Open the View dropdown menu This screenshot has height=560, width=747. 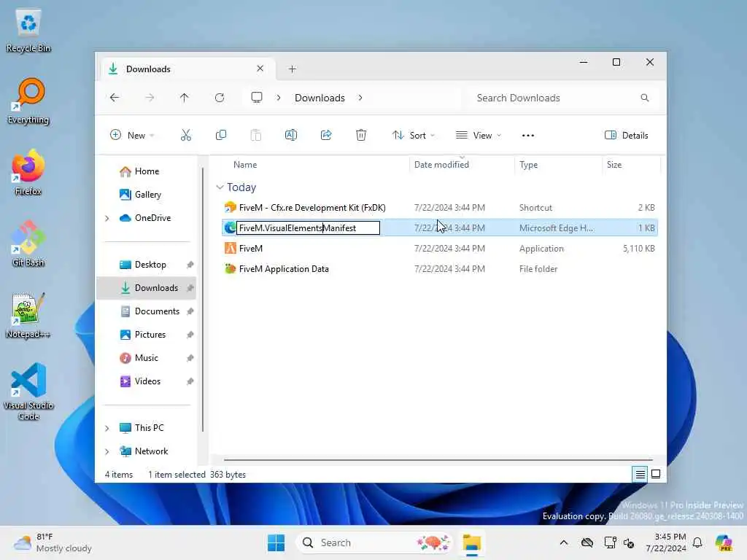(x=479, y=135)
